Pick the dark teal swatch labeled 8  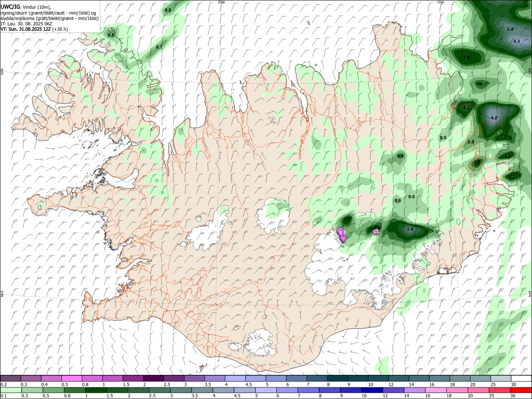tap(337, 378)
